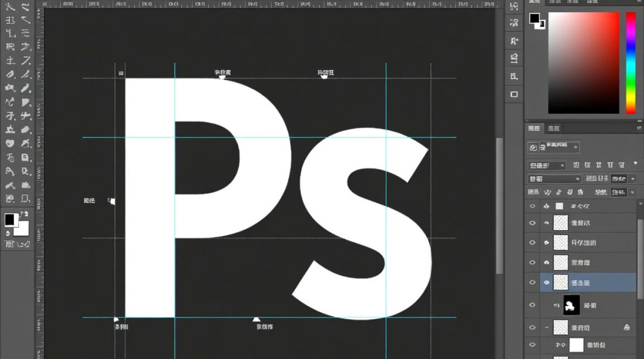Hide the topmost layer in Layers panel
644x359 pixels.
532,206
